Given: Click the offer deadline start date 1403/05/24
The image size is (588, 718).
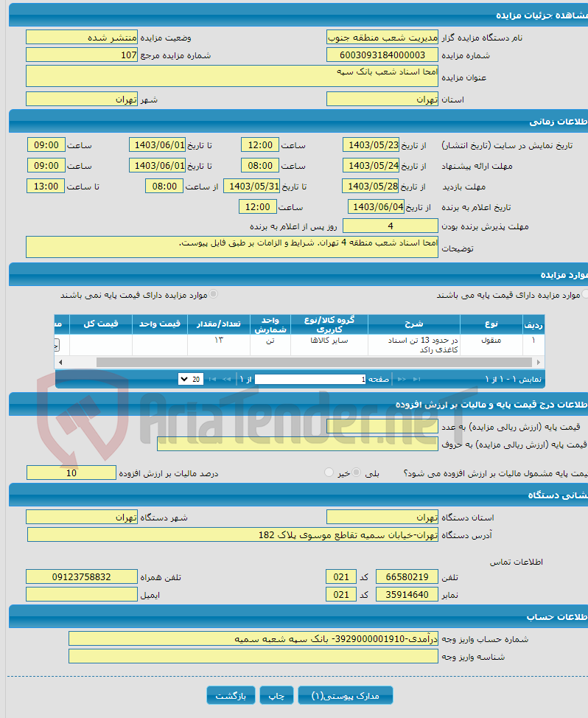Looking at the screenshot, I should coord(371,165).
